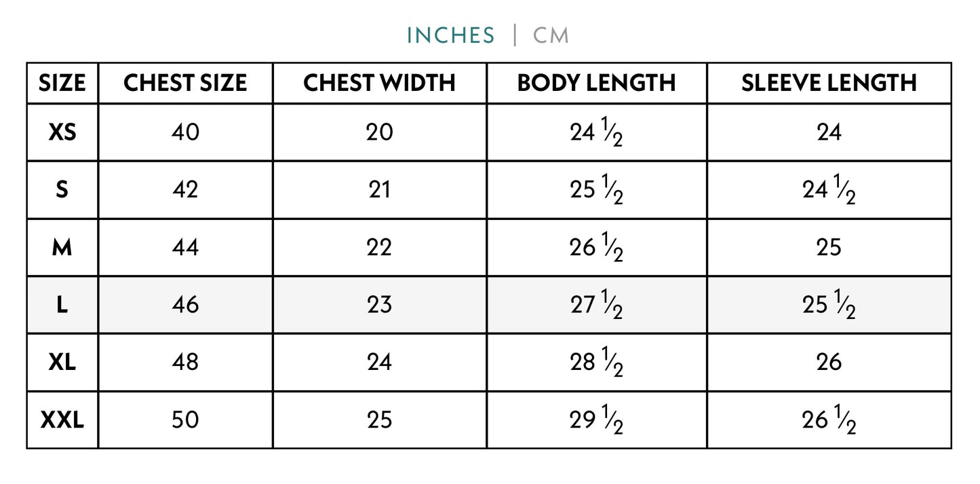Select the INCHES unit tab
This screenshot has width=980, height=484.
coord(450,35)
